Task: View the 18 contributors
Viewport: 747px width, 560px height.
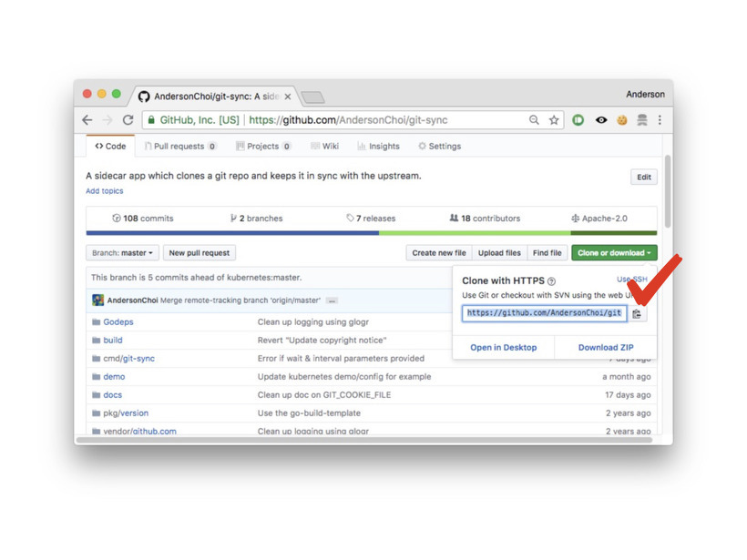Action: (x=485, y=219)
